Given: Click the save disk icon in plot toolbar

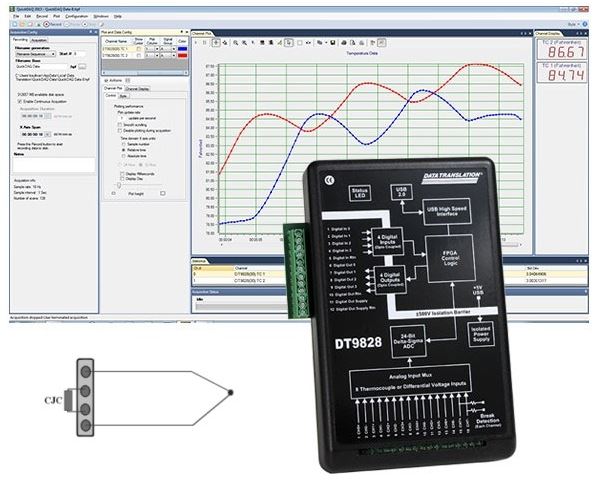Looking at the screenshot, I should point(333,42).
